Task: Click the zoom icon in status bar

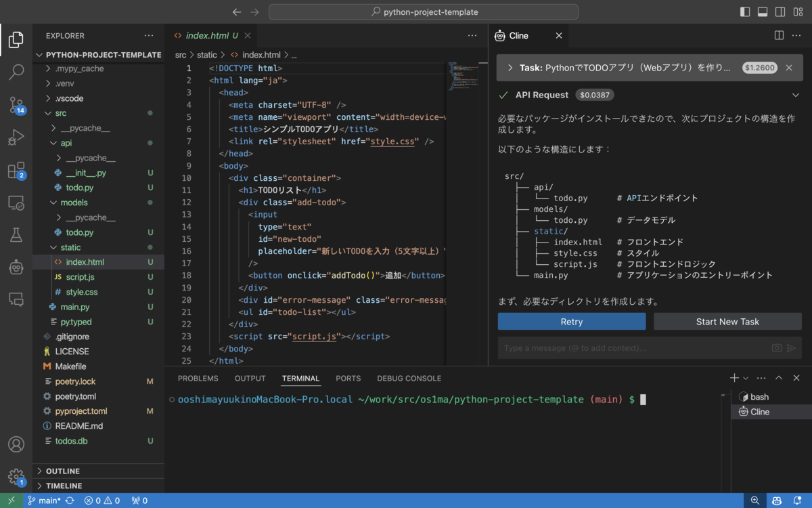Action: (x=755, y=501)
